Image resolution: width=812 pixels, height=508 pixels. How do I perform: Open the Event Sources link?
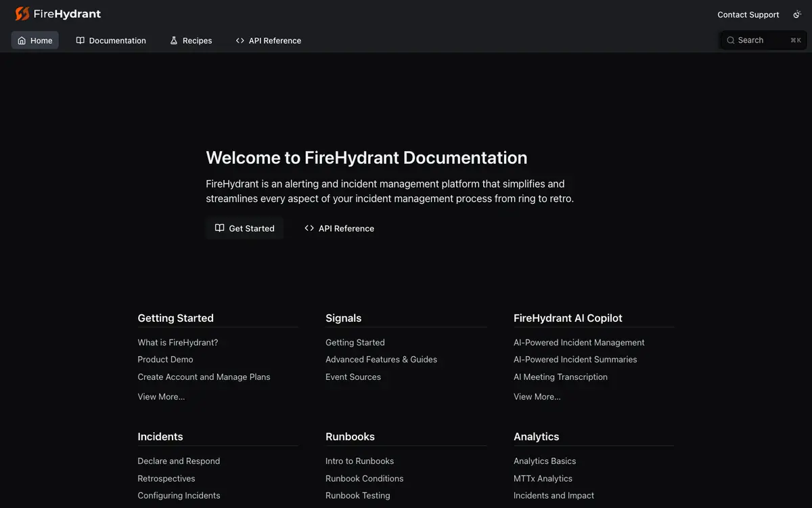click(x=353, y=377)
